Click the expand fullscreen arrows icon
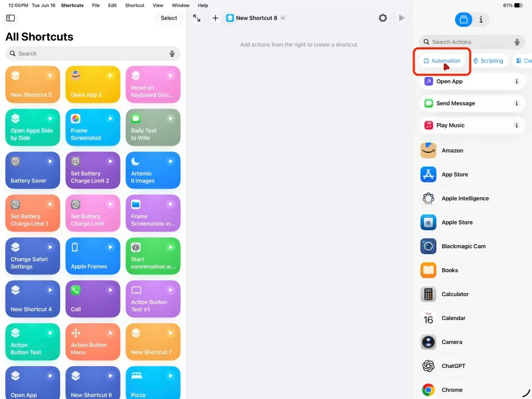 coord(197,18)
